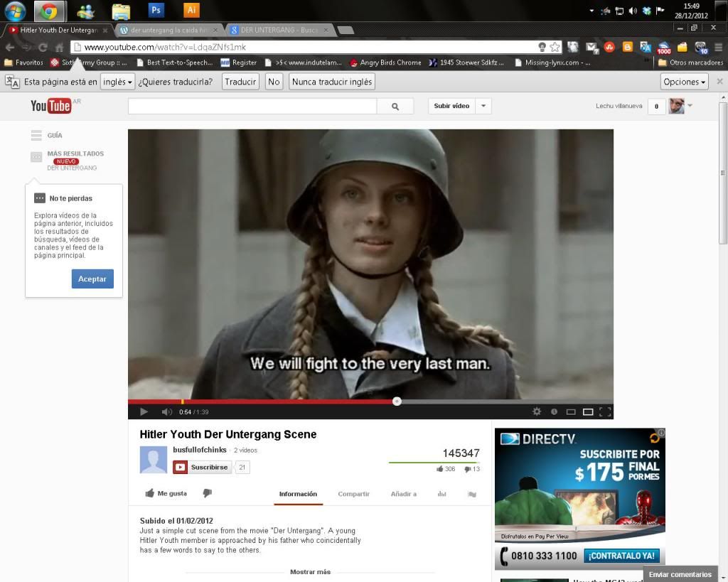Click the busfullofchinks channel name
The height and width of the screenshot is (582, 728).
200,450
